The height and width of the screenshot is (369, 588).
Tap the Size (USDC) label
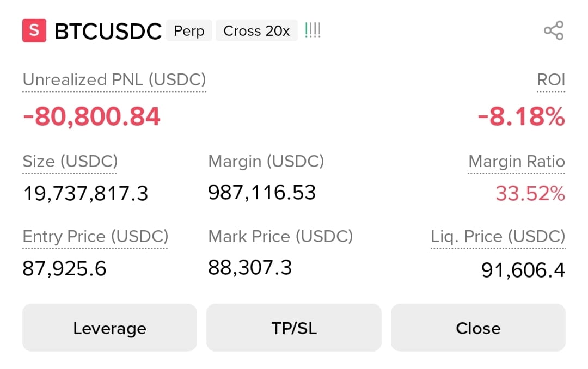pyautogui.click(x=70, y=162)
